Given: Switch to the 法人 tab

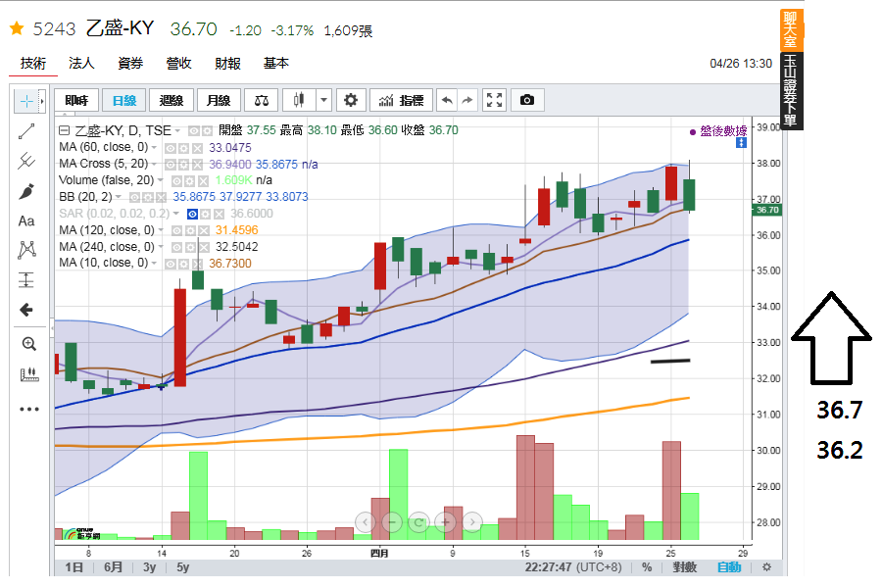Looking at the screenshot, I should (x=81, y=63).
